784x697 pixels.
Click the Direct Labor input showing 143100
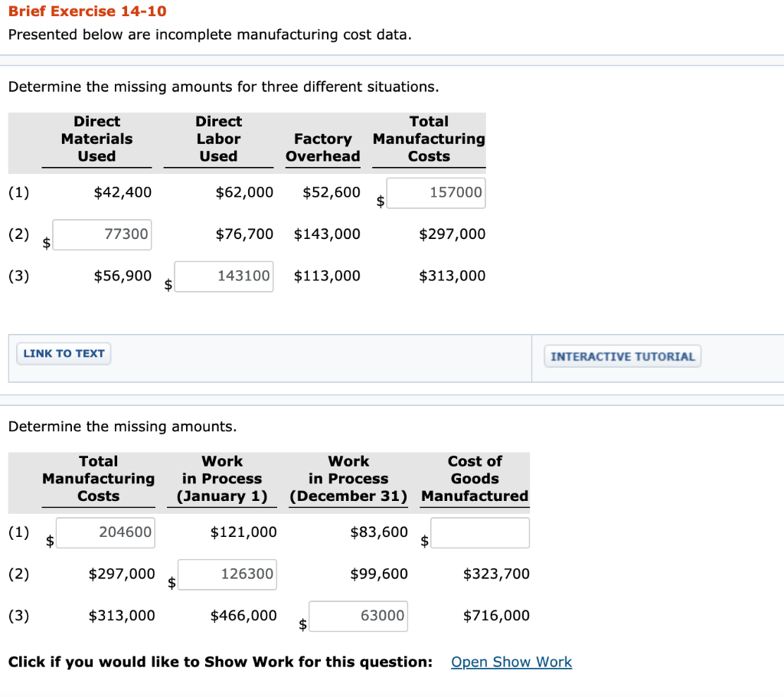[224, 277]
